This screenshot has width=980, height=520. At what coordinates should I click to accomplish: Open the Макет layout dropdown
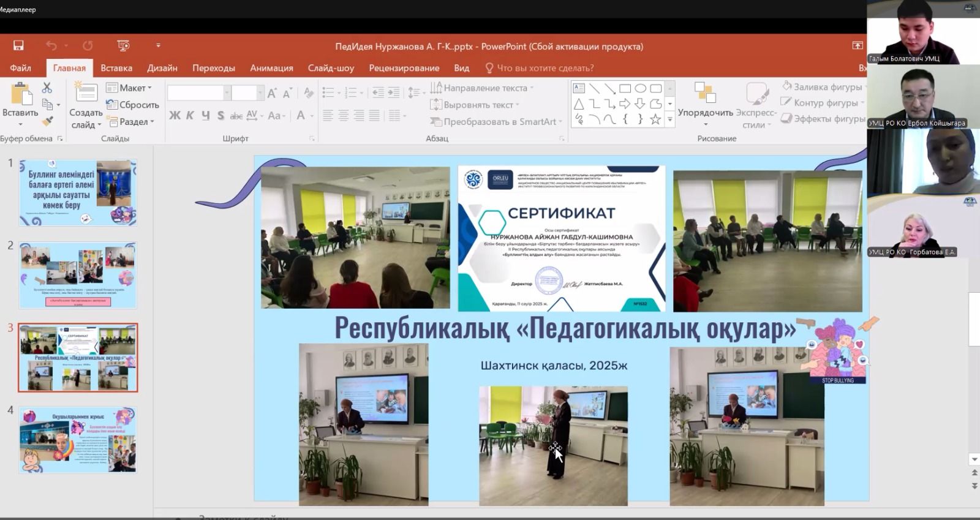point(129,88)
